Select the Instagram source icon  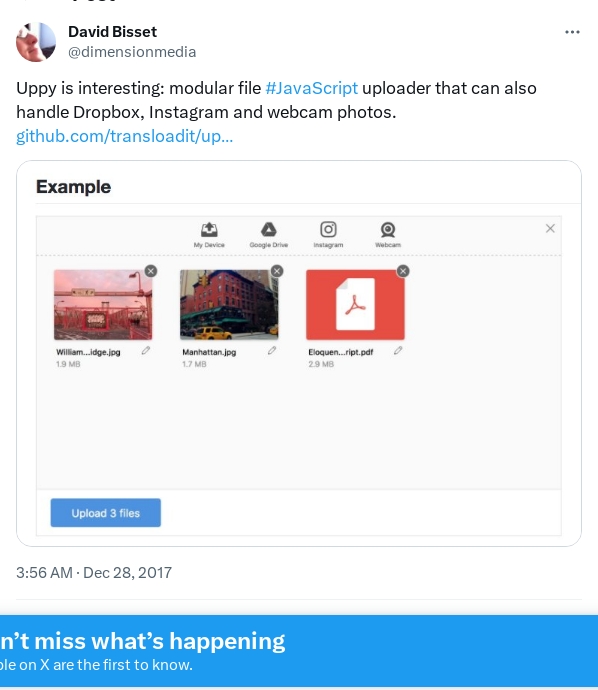[328, 229]
